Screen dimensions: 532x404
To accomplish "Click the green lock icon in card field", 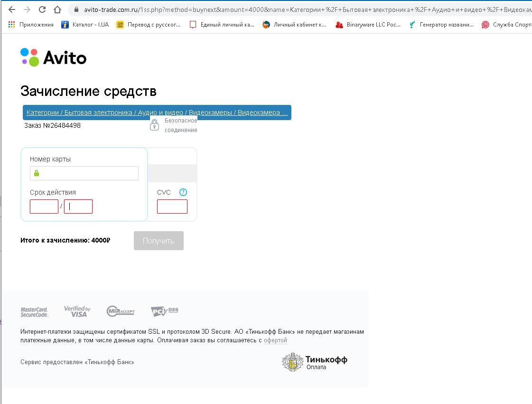I will coord(37,173).
